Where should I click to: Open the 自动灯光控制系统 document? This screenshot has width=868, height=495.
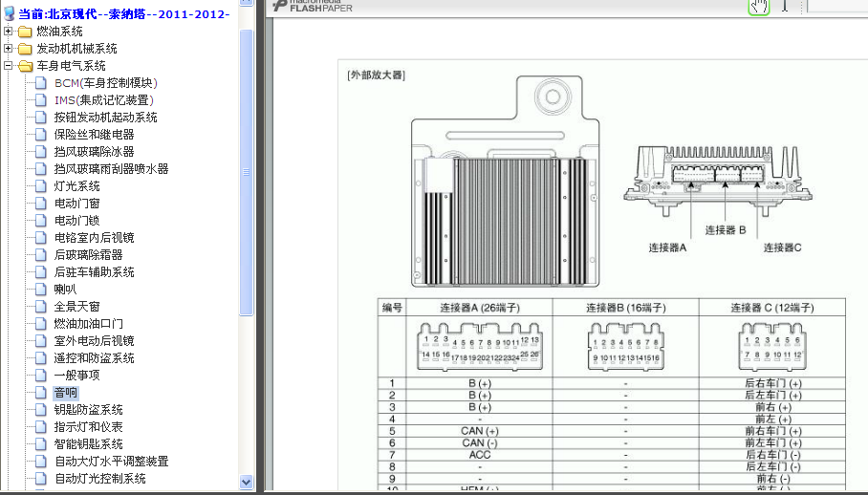100,478
